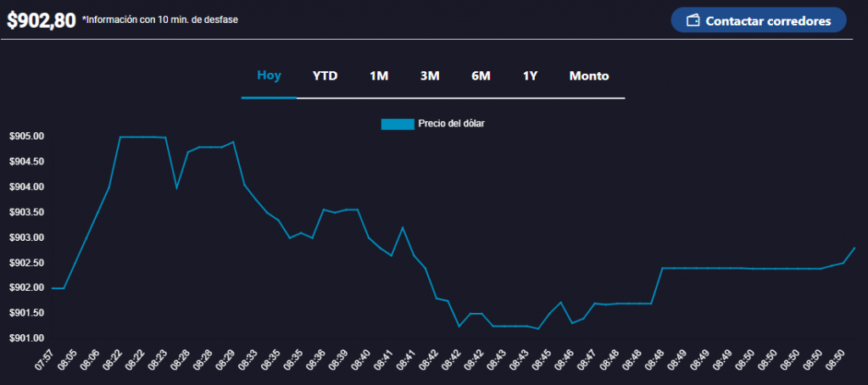
Task: Click the chart line's final point at right edge
Action: coord(854,248)
